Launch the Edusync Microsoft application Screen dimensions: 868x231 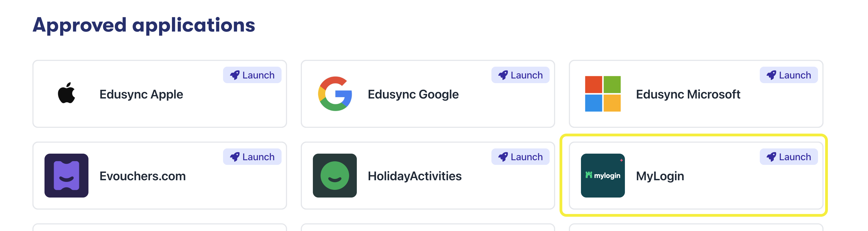[788, 75]
